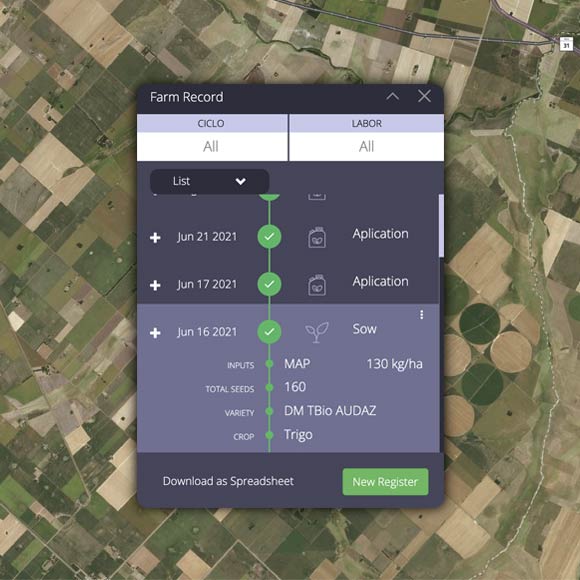580x580 pixels.
Task: Open the LABOR filter set to All
Action: pyautogui.click(x=367, y=146)
